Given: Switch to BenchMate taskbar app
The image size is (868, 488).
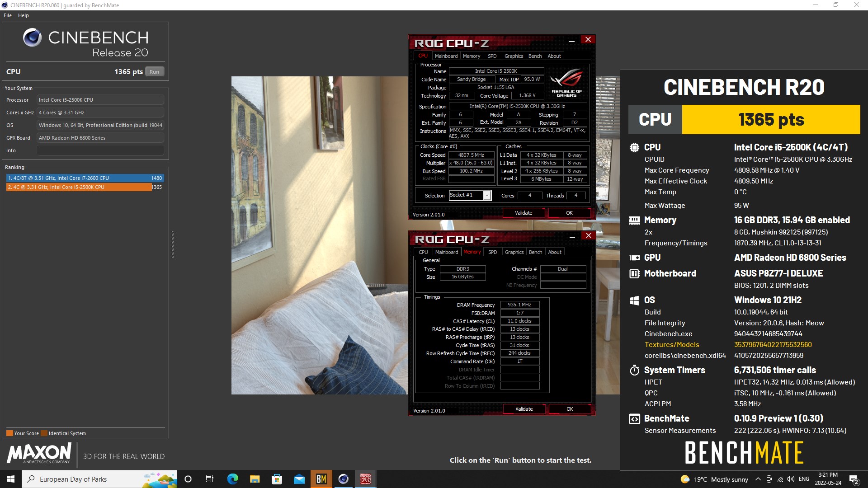Looking at the screenshot, I should (321, 479).
